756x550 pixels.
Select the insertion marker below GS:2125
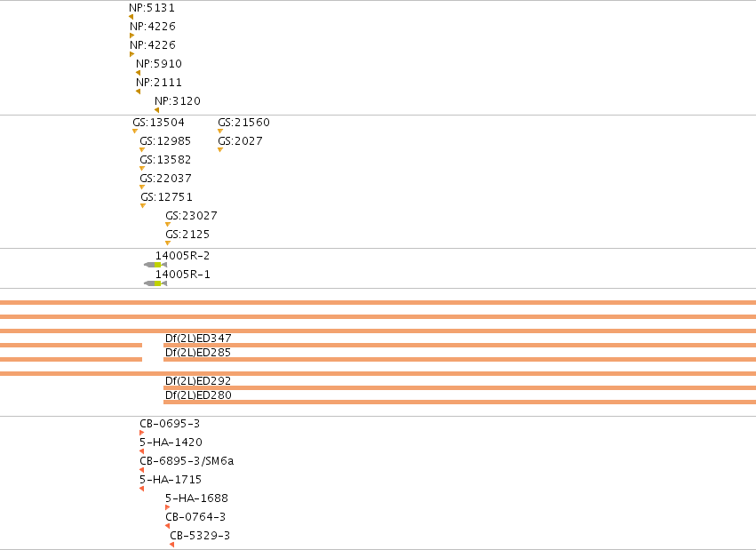(x=168, y=243)
